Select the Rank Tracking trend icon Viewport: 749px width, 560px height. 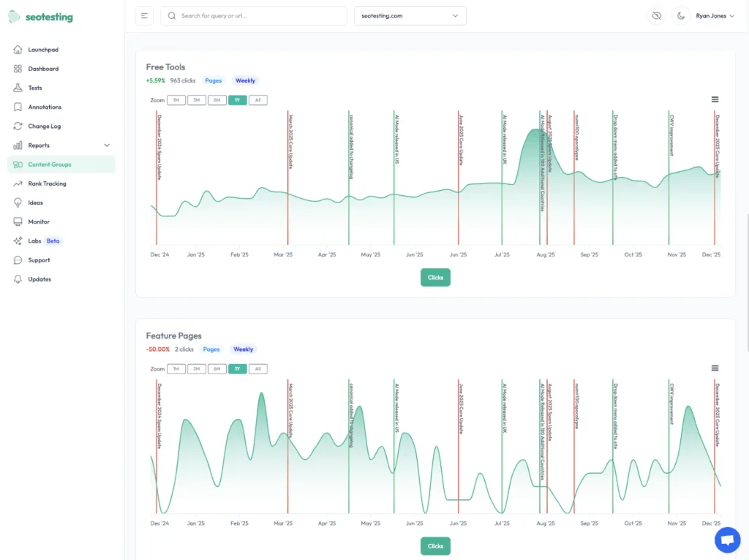pyautogui.click(x=17, y=183)
